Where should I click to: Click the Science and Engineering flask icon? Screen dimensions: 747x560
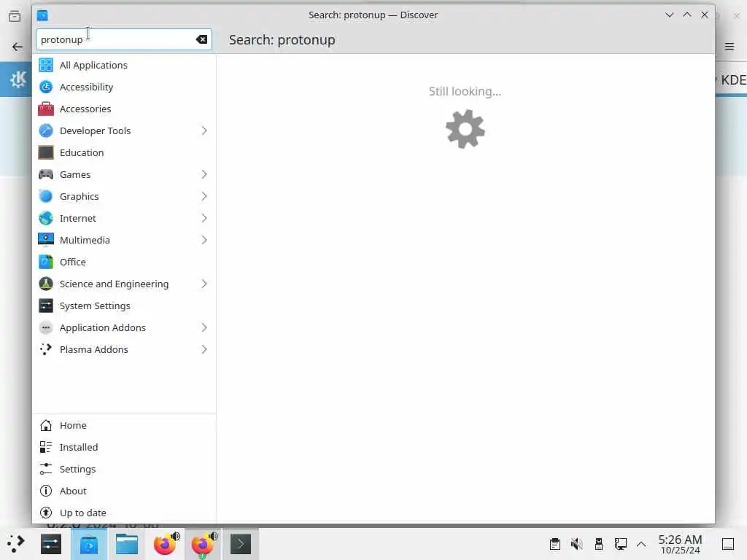click(x=46, y=284)
